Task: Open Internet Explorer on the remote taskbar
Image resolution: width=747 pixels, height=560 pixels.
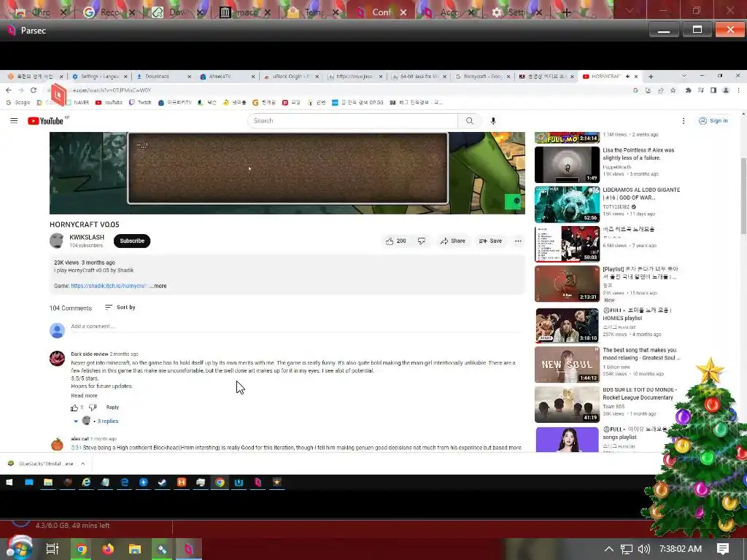Action: coord(86,483)
